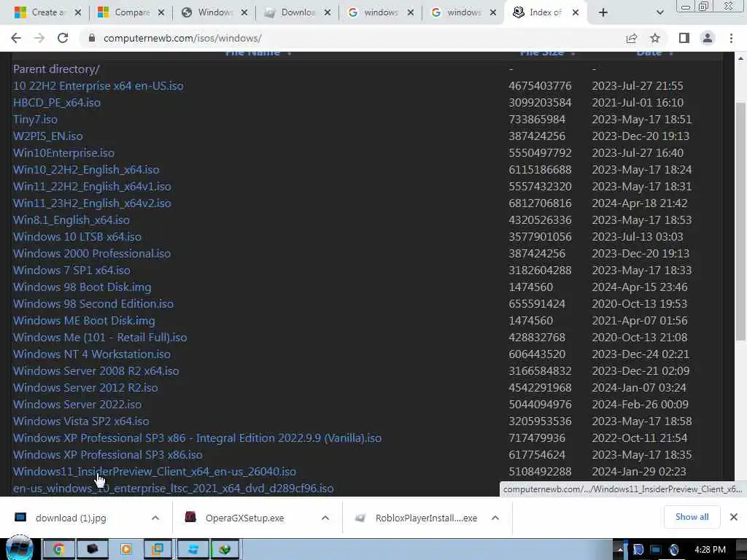
Task: Open the tab search dropdown arrow
Action: [x=659, y=12]
